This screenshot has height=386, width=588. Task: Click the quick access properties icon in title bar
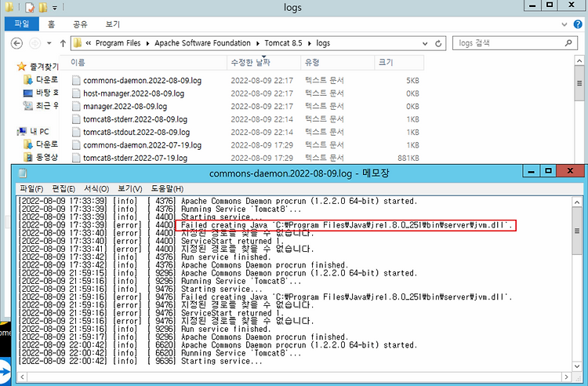coord(30,7)
